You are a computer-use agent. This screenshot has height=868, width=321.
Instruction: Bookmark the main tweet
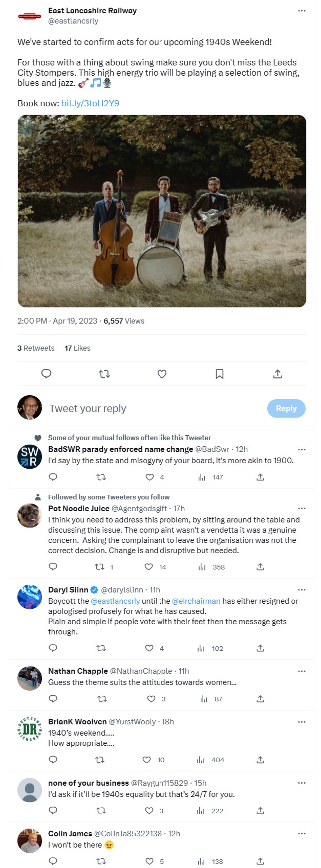coord(220,374)
